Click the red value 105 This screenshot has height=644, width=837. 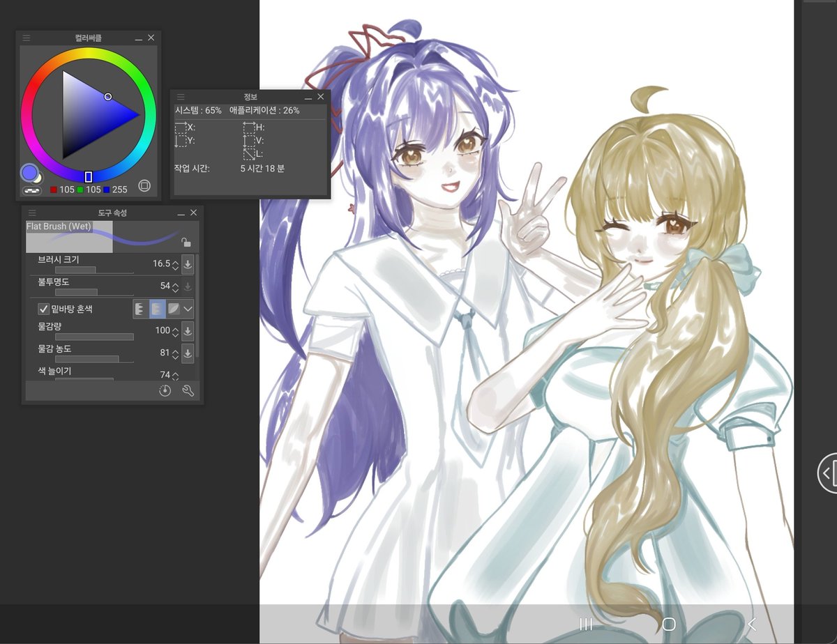pyautogui.click(x=66, y=190)
